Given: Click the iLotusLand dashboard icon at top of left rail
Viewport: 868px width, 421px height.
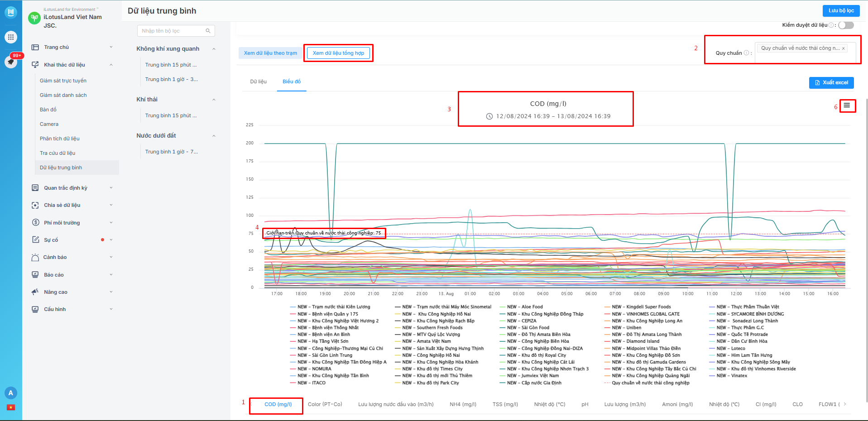Looking at the screenshot, I should click(11, 12).
